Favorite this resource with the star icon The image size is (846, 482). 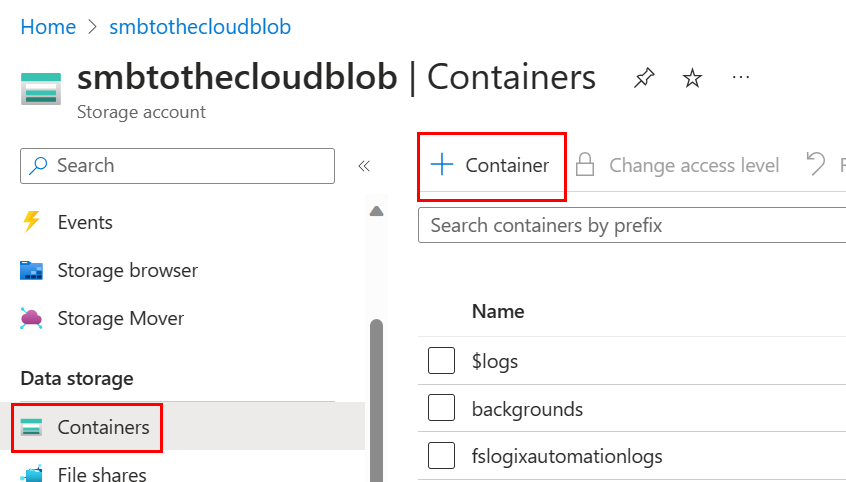point(692,78)
